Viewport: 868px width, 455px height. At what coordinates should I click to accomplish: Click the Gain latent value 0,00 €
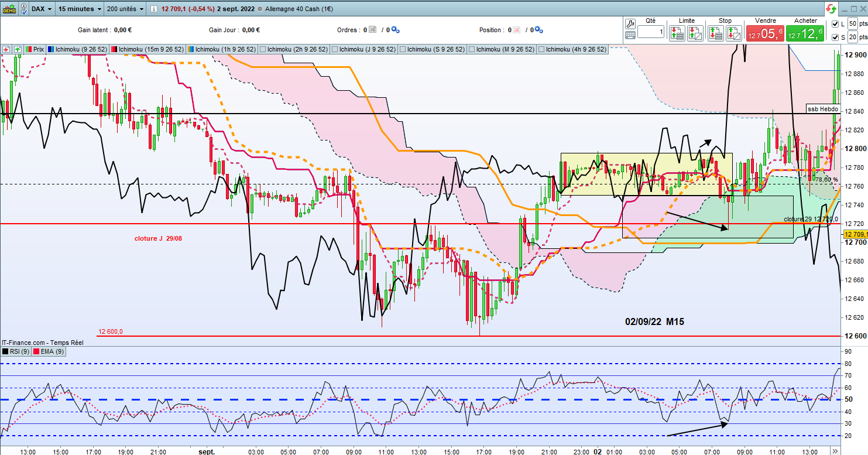click(124, 30)
